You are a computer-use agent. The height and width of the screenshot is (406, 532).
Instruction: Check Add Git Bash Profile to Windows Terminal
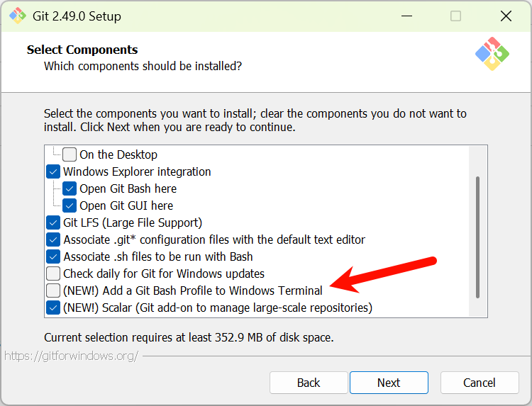(53, 291)
